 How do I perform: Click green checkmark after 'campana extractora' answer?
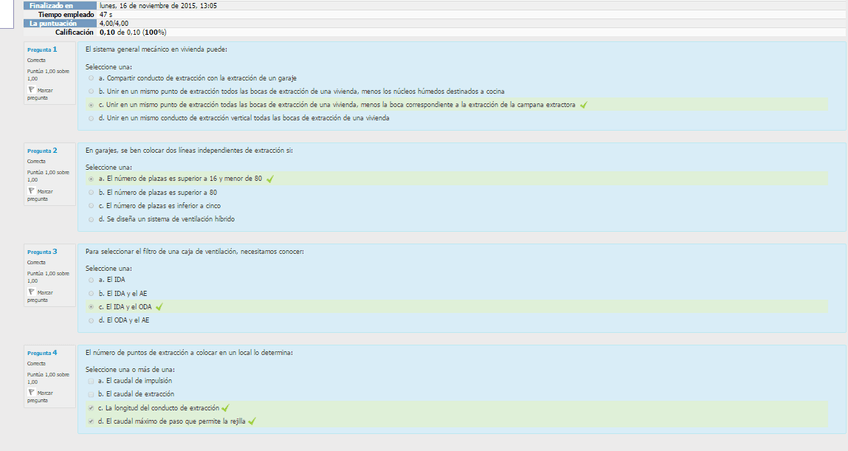click(x=583, y=104)
